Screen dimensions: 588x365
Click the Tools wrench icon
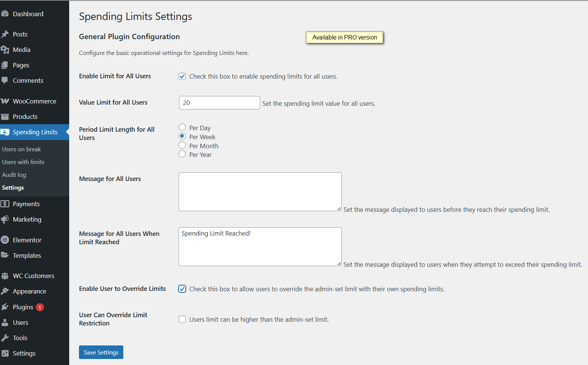tap(5, 338)
